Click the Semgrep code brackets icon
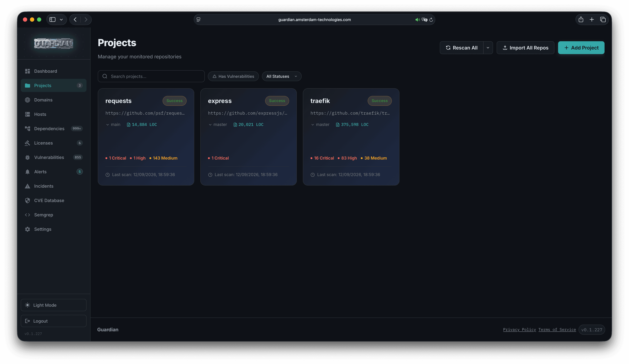The image size is (629, 364). [x=28, y=215]
